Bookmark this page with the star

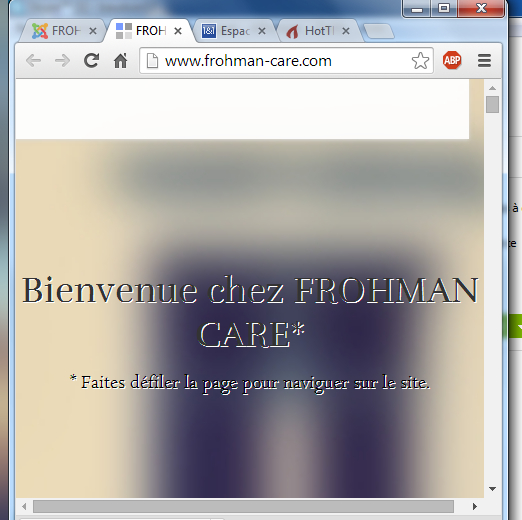420,61
